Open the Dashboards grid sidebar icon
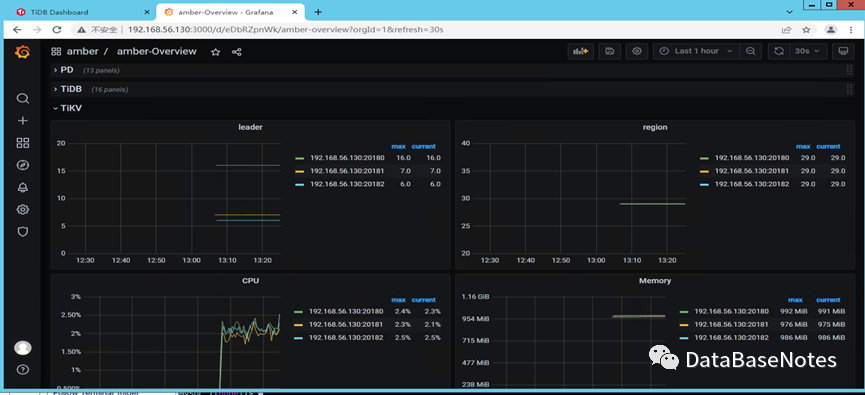Viewport: 865px width, 395px height. [23, 143]
